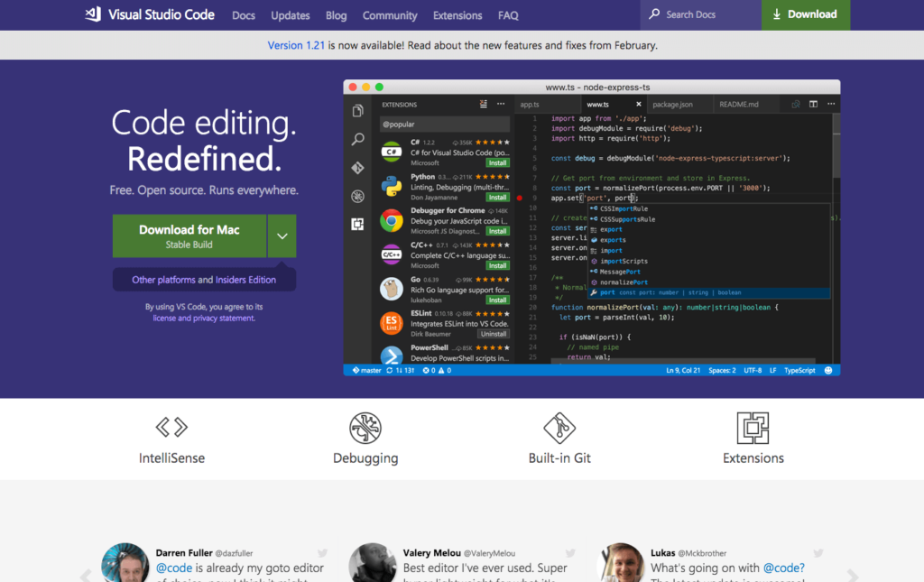
Task: Open the Explorer view in the activity bar
Action: (357, 109)
